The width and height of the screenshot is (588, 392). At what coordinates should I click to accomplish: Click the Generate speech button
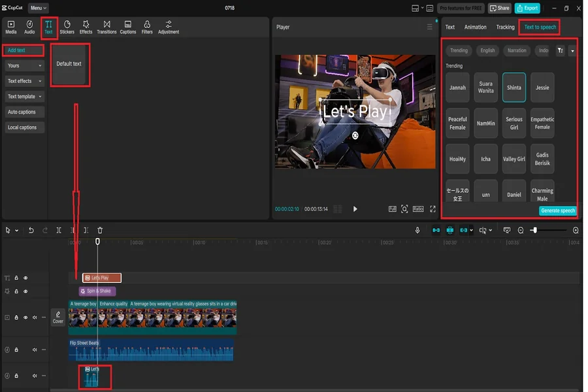(x=558, y=210)
